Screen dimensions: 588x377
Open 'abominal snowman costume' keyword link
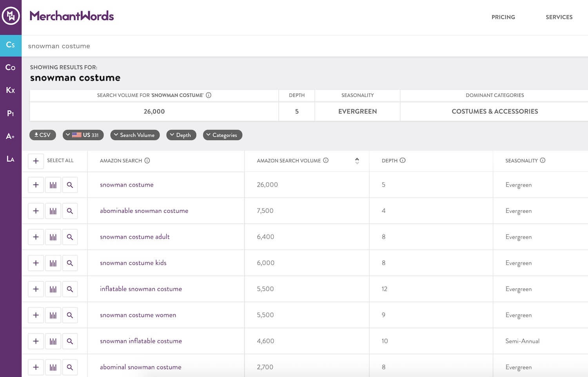tap(140, 367)
